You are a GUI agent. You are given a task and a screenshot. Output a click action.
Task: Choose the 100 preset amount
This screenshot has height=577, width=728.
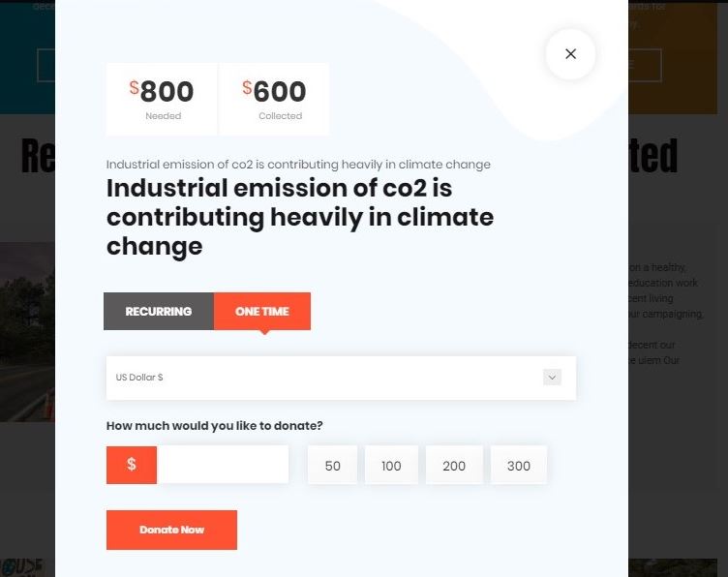(x=391, y=465)
